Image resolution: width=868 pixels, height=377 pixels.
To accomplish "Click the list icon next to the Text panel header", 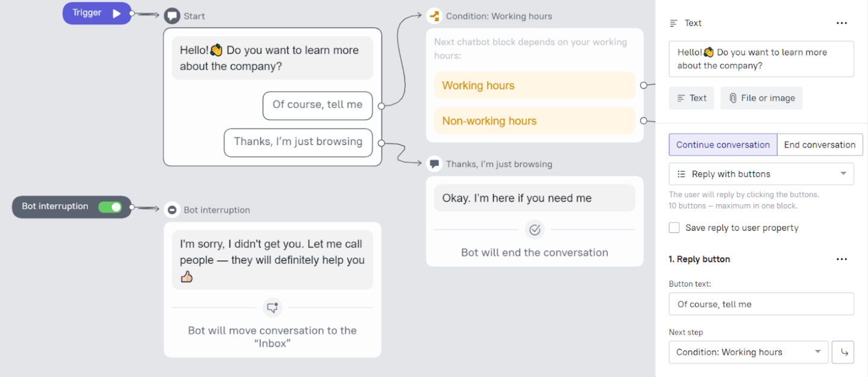I will 674,22.
